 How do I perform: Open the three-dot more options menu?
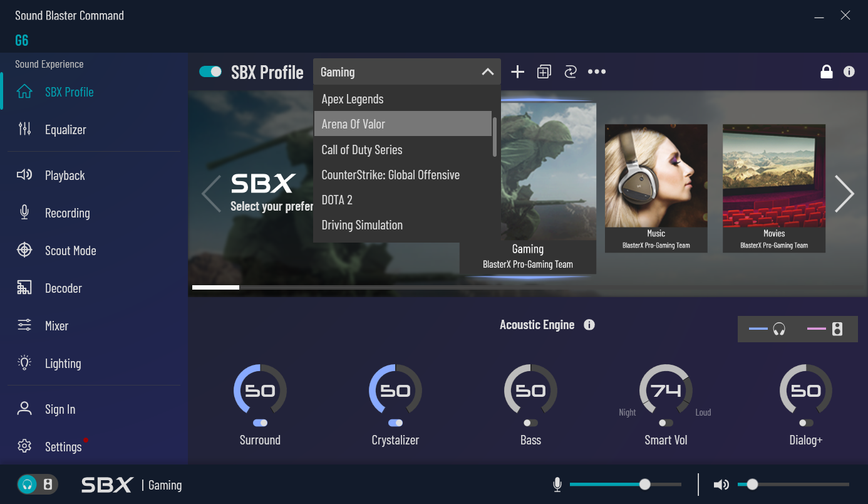tap(597, 72)
